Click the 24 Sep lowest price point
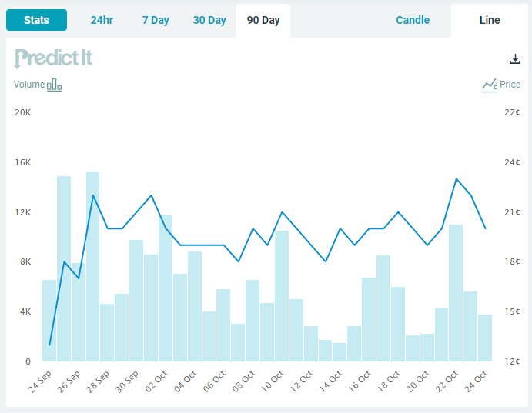Screen dimensions: 532x413 click(49, 345)
